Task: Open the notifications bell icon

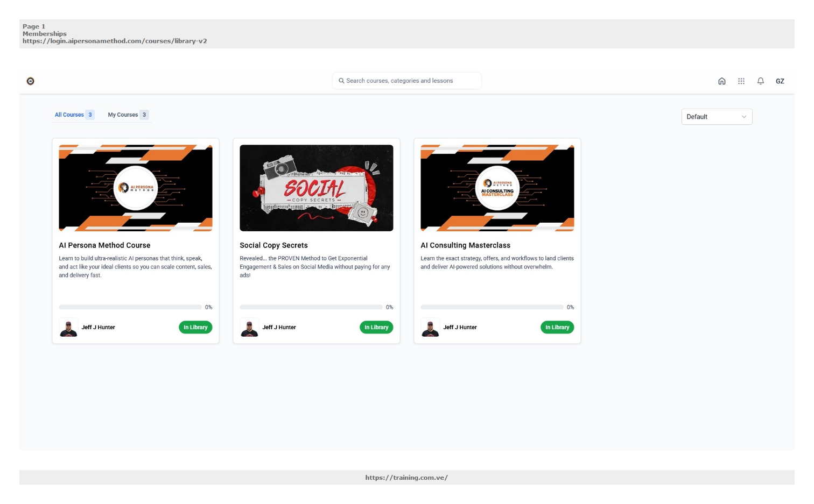Action: pyautogui.click(x=761, y=81)
